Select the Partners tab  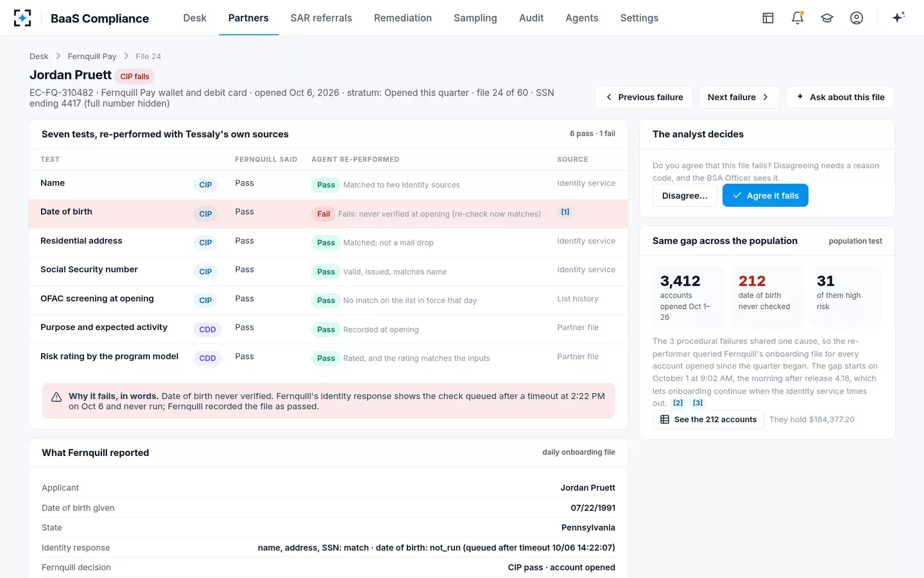[x=248, y=18]
